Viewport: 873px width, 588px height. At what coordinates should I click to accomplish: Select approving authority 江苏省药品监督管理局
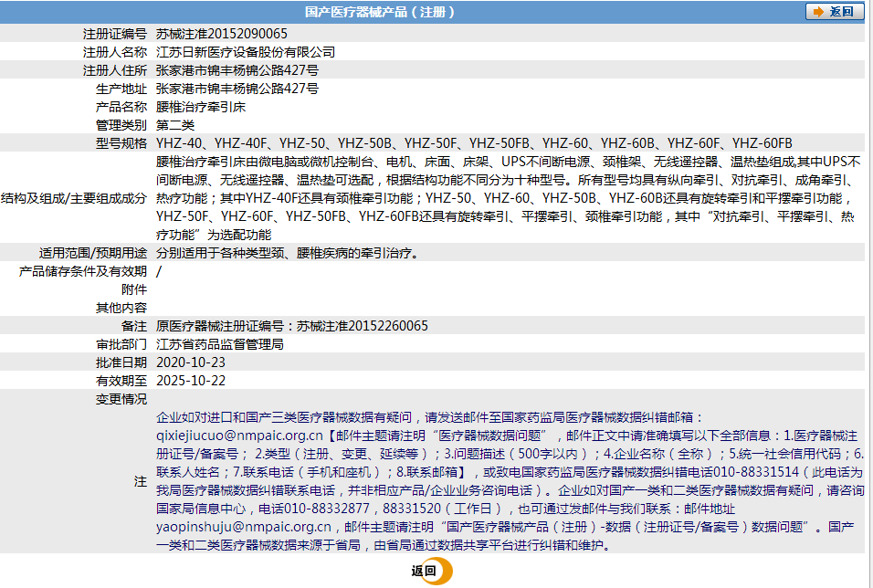point(220,344)
